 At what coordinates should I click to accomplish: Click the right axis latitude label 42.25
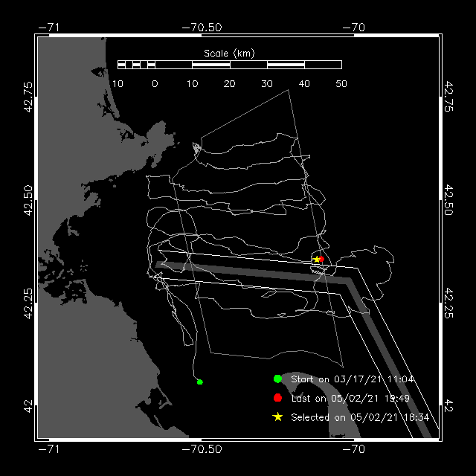(448, 303)
